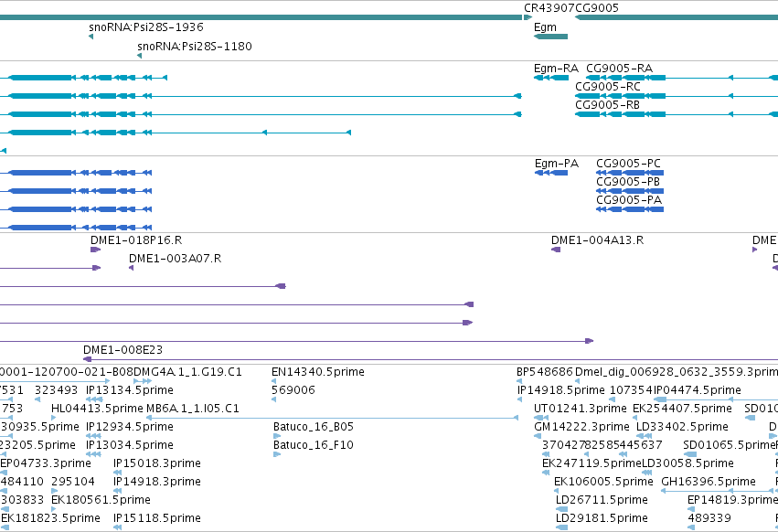Select the Batuco_16_F10 feature
Viewport: 778px width, 532px height.
click(x=277, y=454)
